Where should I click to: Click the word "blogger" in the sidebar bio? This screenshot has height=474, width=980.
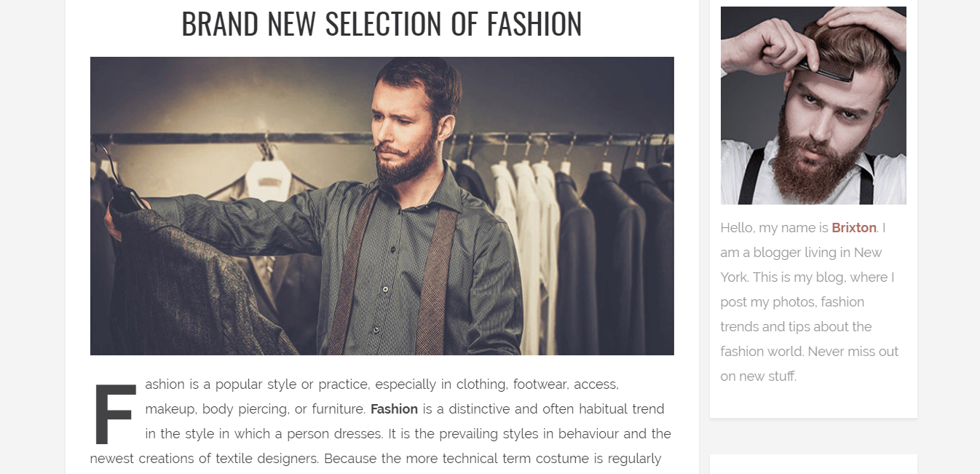[x=776, y=253]
